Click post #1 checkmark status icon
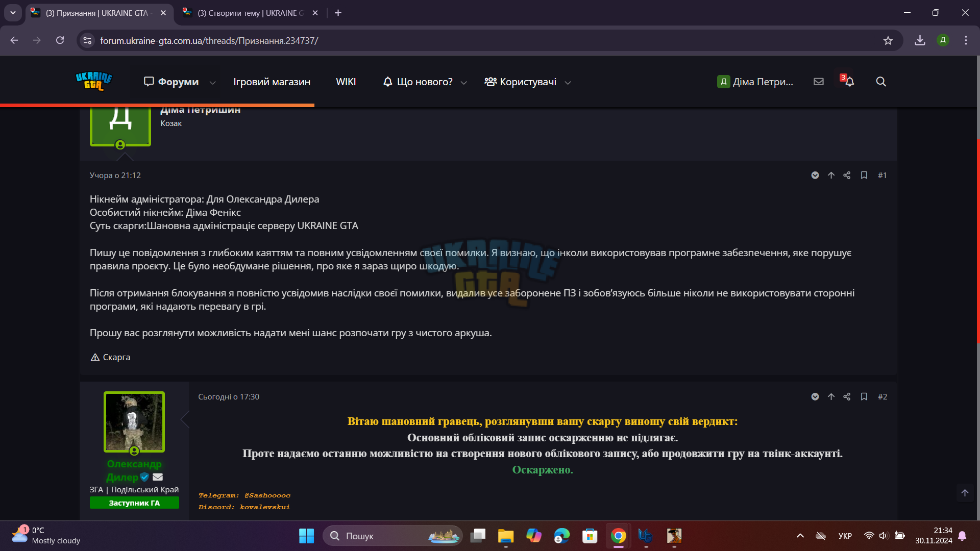 (815, 176)
